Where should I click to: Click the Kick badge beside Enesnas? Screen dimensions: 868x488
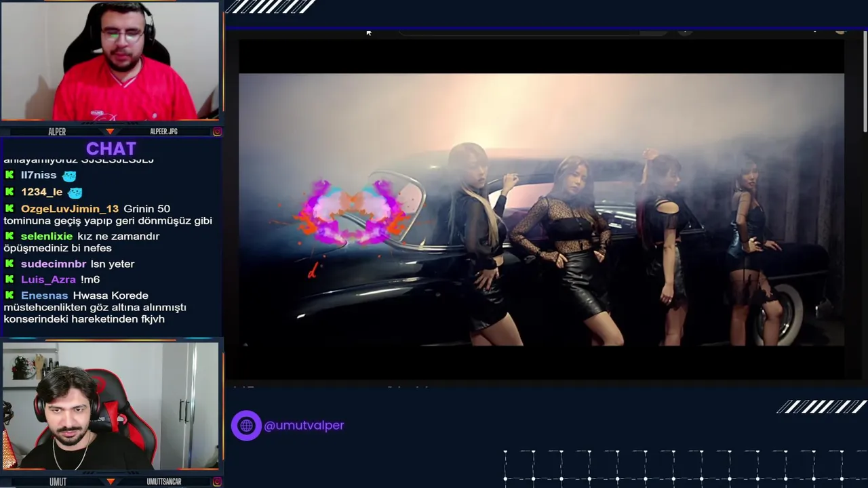point(9,296)
